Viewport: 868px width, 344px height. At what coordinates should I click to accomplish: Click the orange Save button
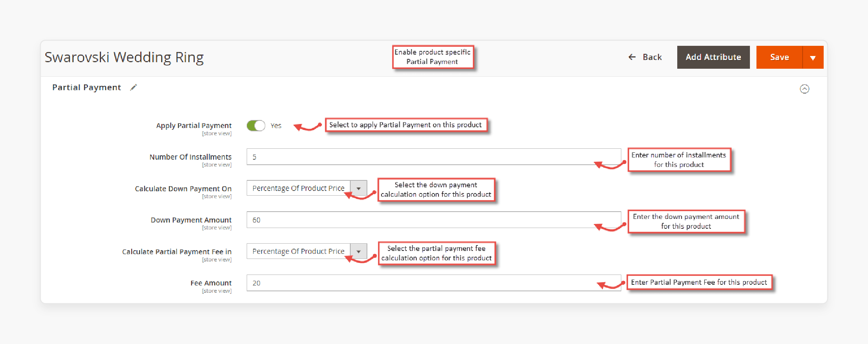(x=779, y=57)
